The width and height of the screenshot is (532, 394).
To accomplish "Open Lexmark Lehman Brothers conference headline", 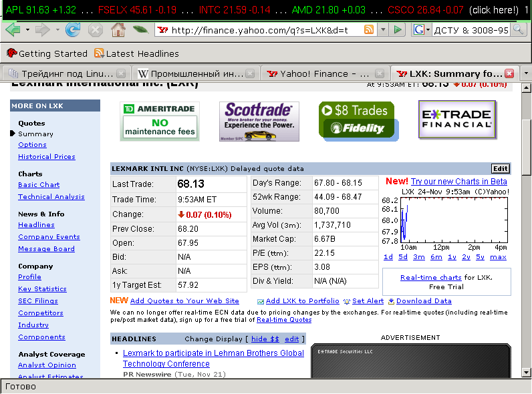I will point(213,358).
